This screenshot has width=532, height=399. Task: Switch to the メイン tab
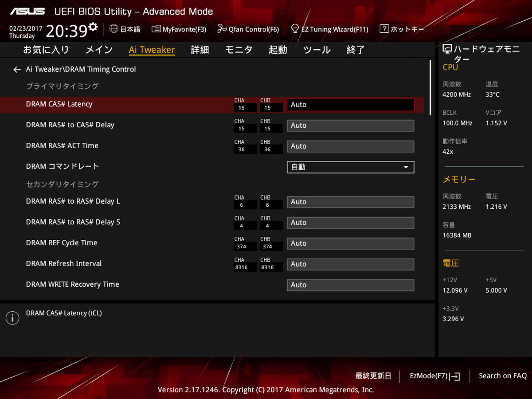coord(99,50)
